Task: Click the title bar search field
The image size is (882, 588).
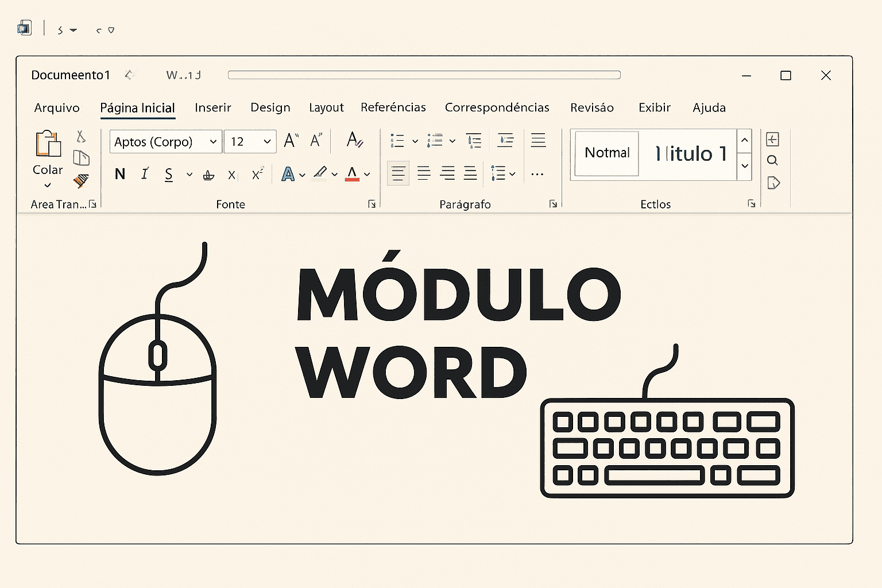Action: 424,75
